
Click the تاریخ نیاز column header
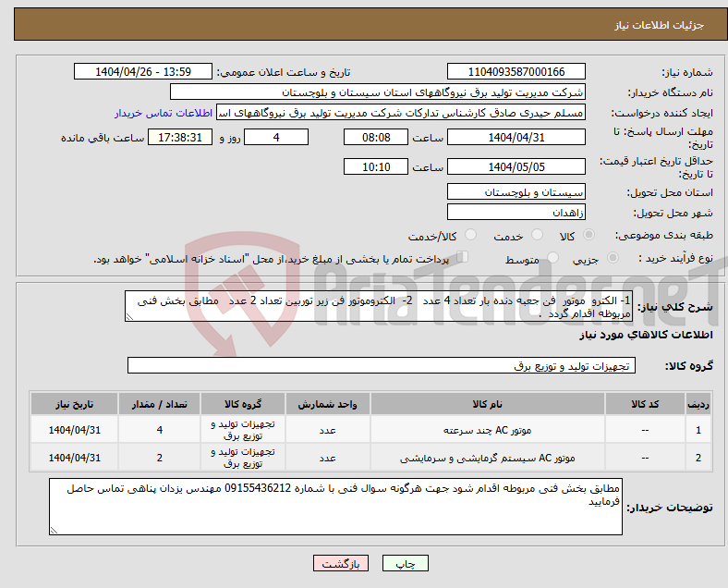[x=74, y=404]
